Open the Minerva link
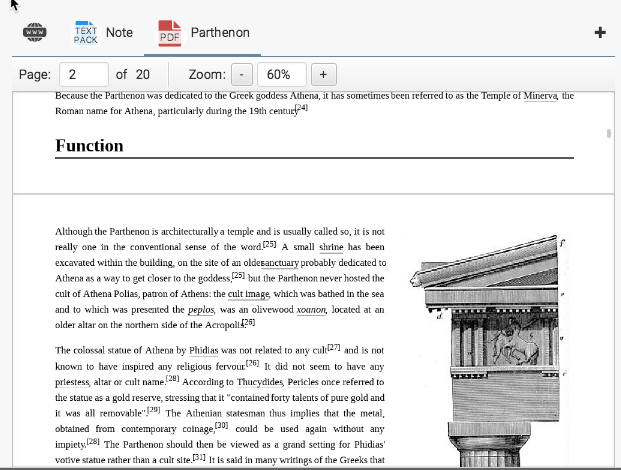Image resolution: width=621 pixels, height=470 pixels. coord(540,96)
